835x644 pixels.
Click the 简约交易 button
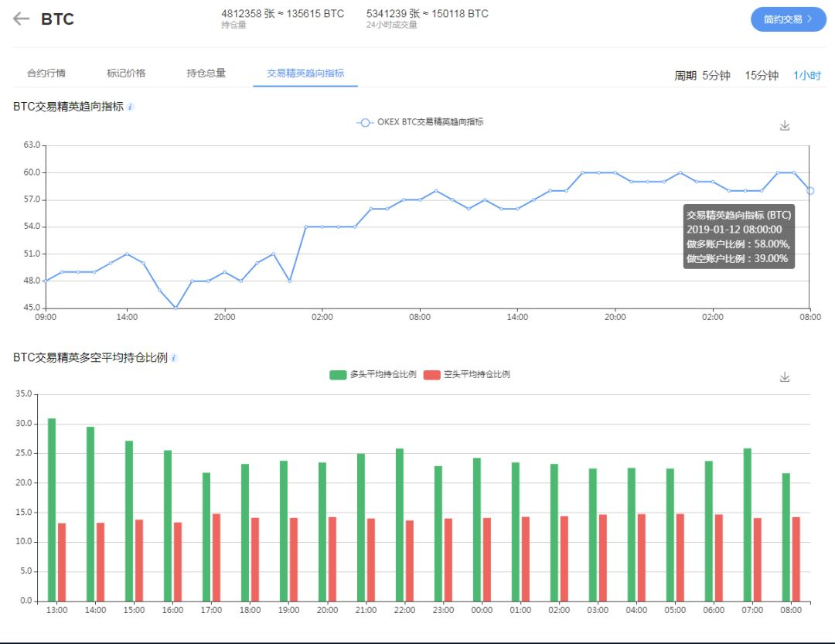(x=788, y=19)
